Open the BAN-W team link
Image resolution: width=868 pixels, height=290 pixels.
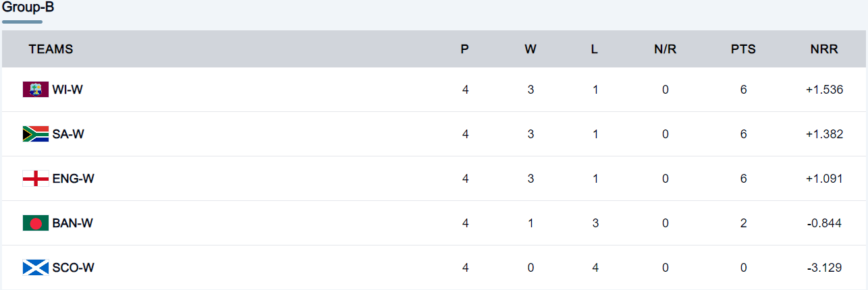coord(72,223)
